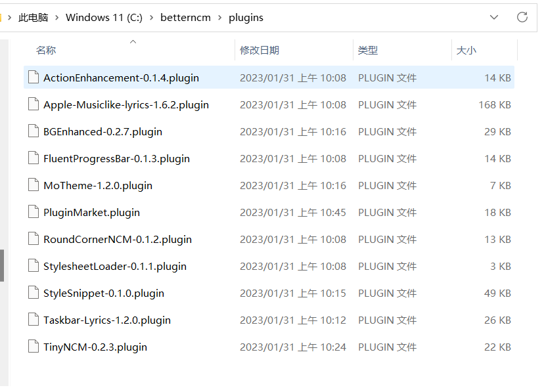
Task: Click the 10:12 date of Taskbar-Lyrics-1.2.0.plugin
Action: coord(293,320)
